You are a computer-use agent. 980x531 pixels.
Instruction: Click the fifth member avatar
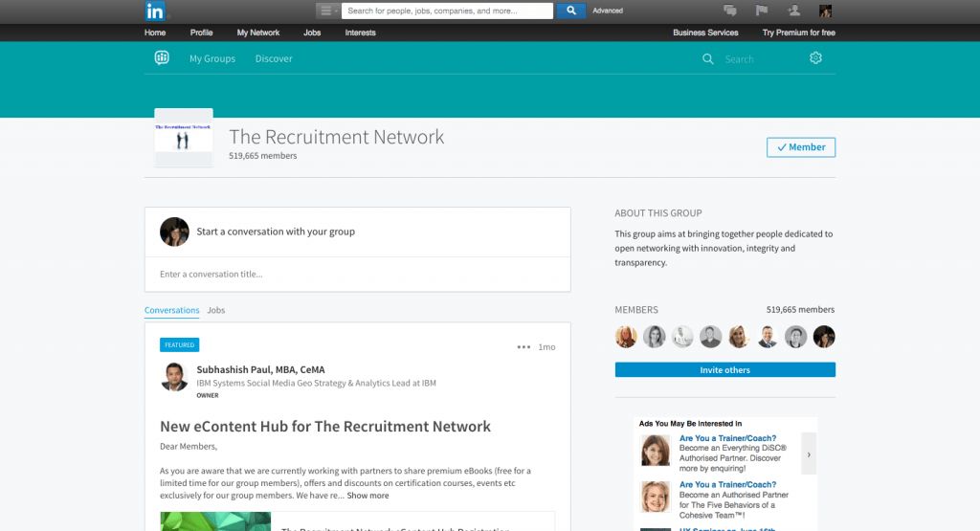tap(739, 337)
